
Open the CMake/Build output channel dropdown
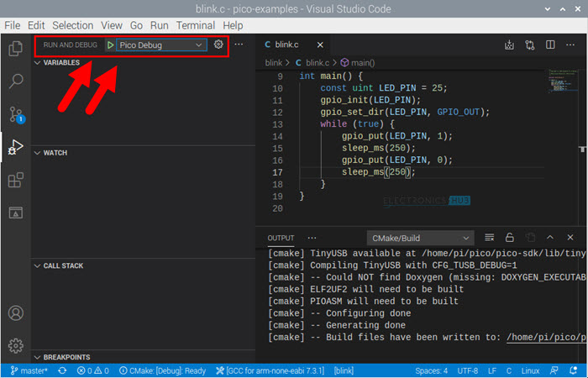click(x=420, y=238)
